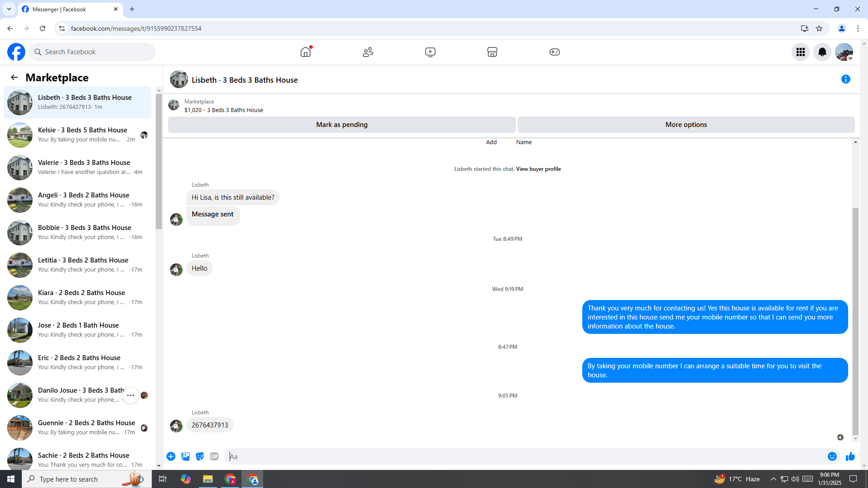The width and height of the screenshot is (868, 488).
Task: Open Letitia · 3 Beds 2 Baths House chat
Action: [x=78, y=265]
